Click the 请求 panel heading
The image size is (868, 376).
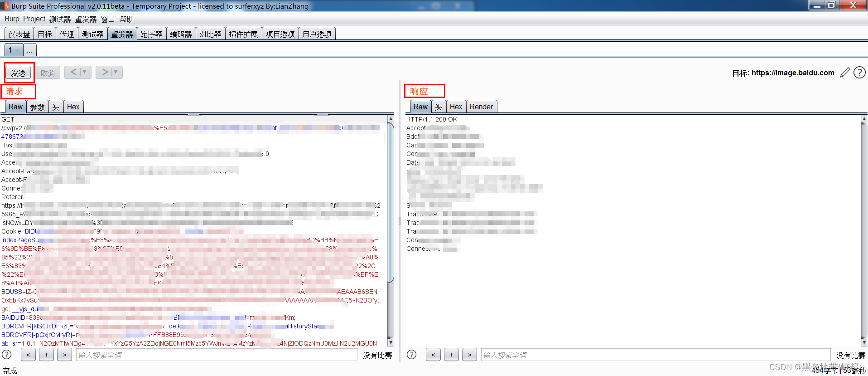pyautogui.click(x=14, y=91)
